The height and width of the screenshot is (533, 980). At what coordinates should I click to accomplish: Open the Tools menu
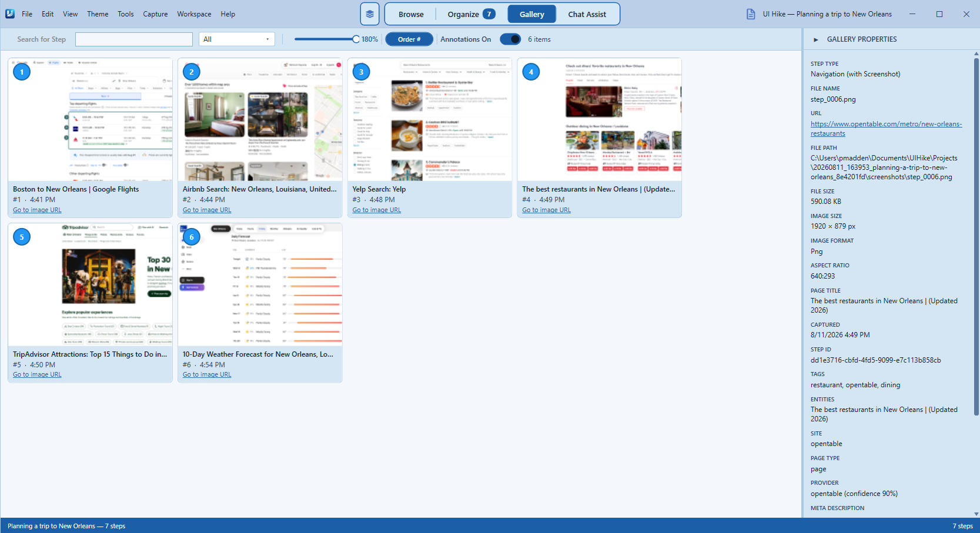[126, 14]
